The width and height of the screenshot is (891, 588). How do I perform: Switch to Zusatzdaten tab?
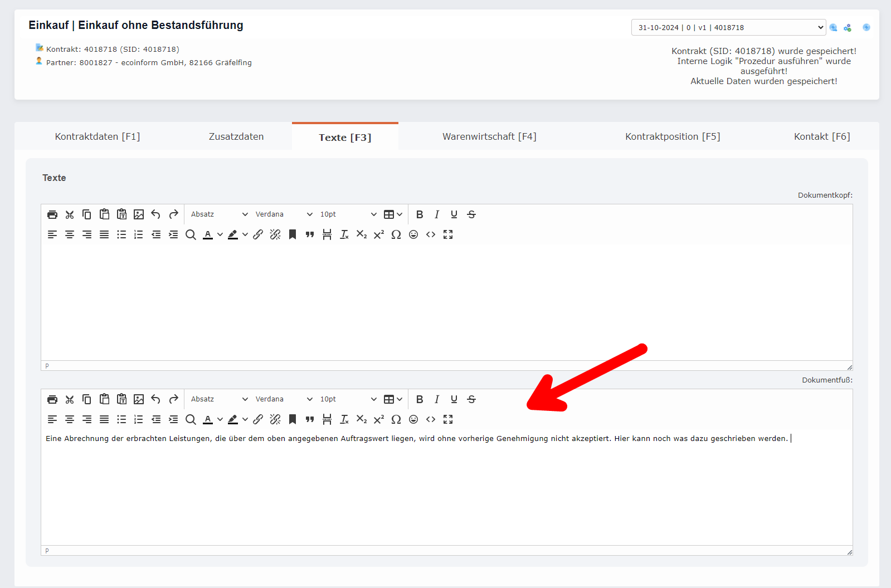tap(236, 136)
